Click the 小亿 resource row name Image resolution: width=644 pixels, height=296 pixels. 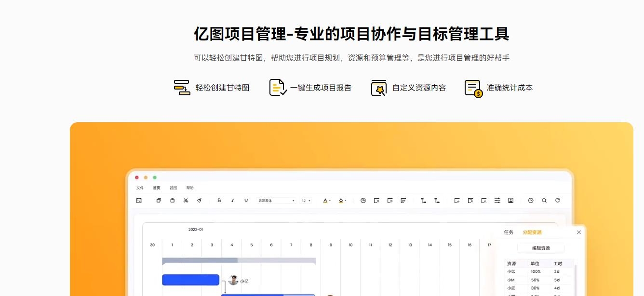point(511,271)
